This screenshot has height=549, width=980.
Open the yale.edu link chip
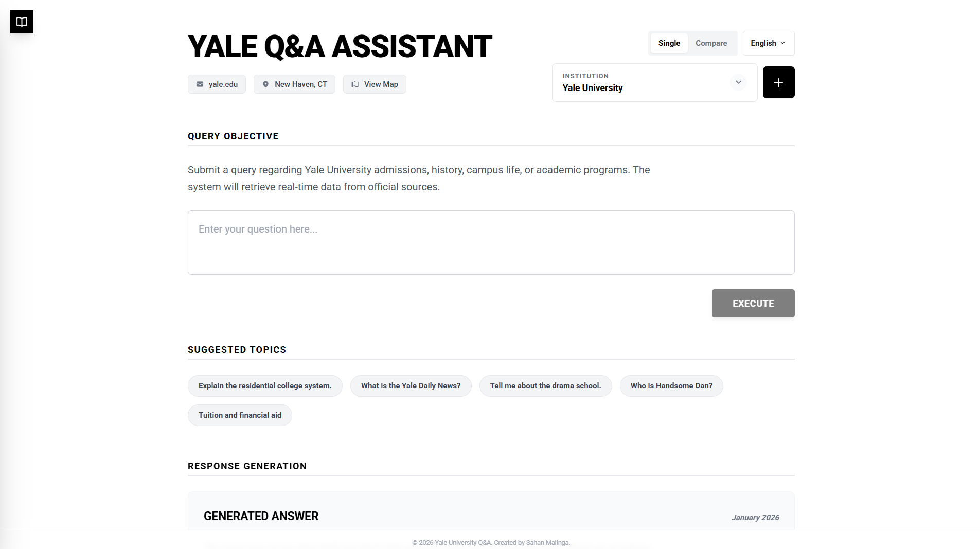(217, 84)
